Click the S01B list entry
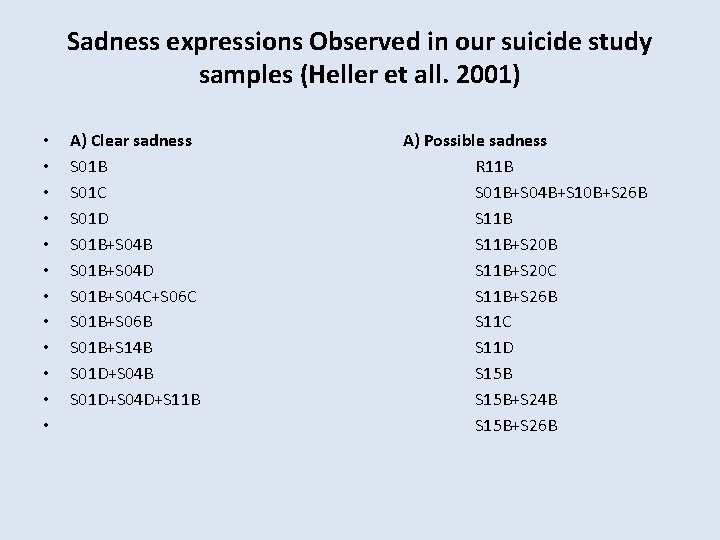720x540 pixels. [x=89, y=166]
